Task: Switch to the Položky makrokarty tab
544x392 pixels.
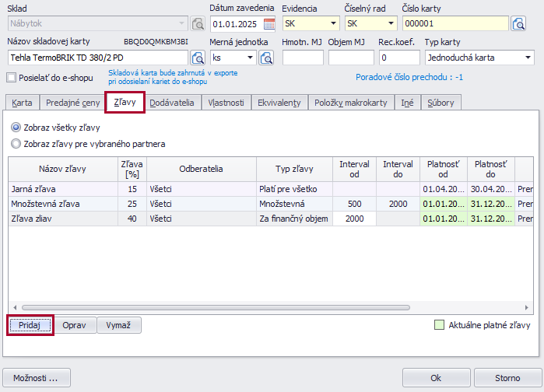Action: (x=350, y=103)
